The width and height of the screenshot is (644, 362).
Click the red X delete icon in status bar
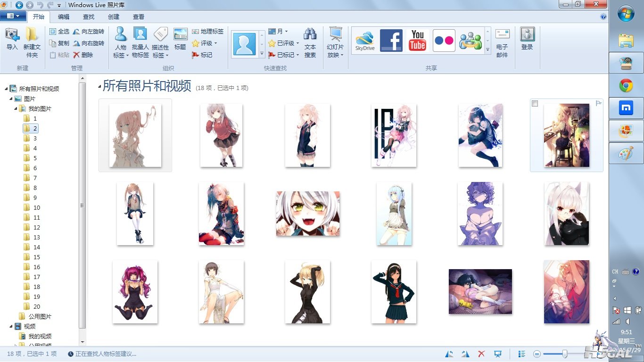point(481,354)
